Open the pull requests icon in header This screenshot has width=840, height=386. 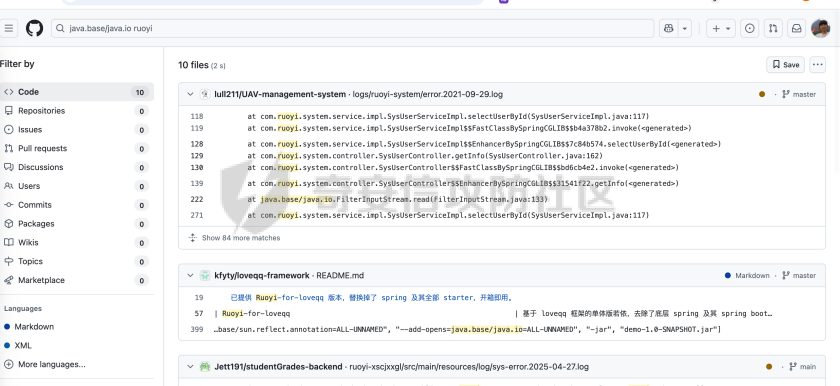pyautogui.click(x=773, y=28)
